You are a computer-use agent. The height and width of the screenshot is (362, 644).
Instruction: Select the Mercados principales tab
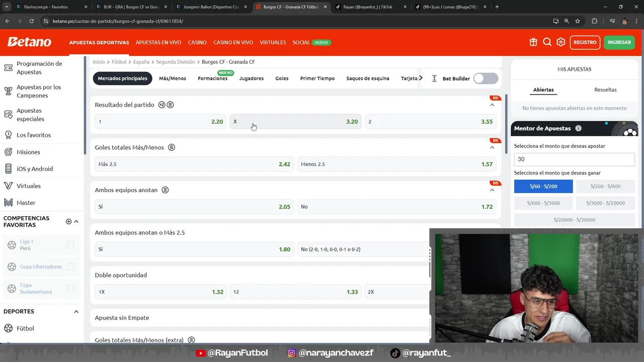tap(123, 78)
